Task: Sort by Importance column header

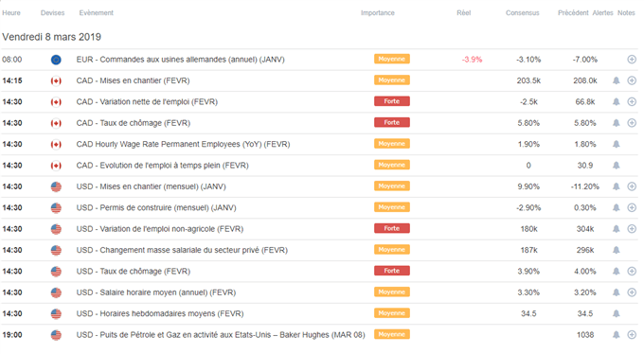Action: (378, 12)
